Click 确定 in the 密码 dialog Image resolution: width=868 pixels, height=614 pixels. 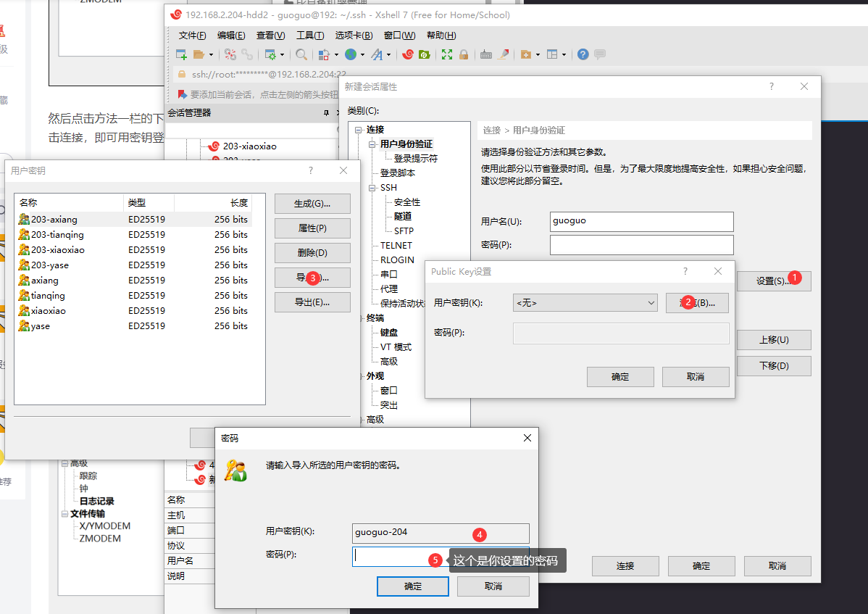click(412, 586)
